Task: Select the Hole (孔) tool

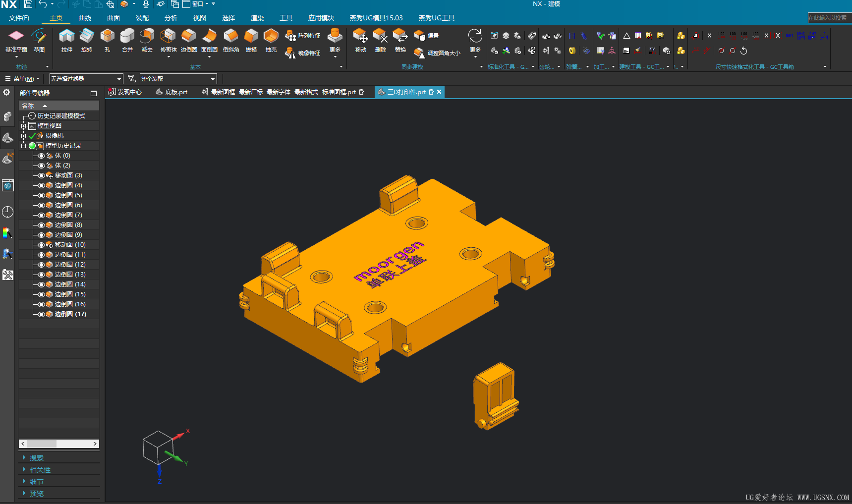Action: (107, 40)
